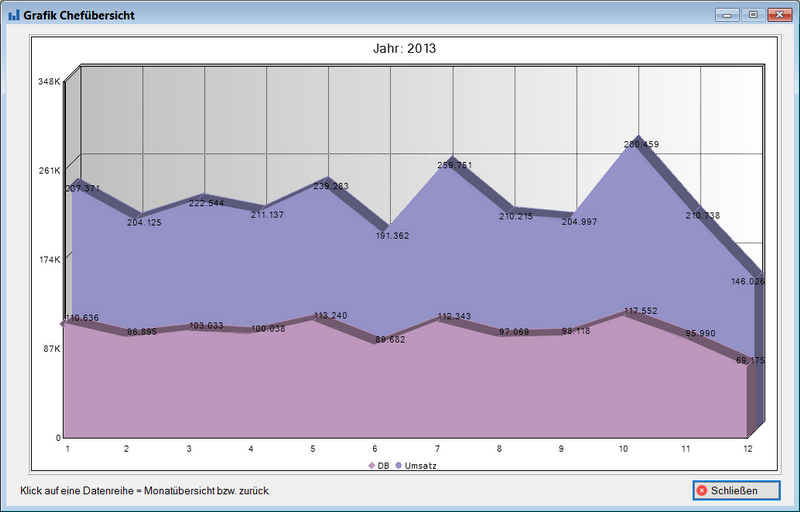Image resolution: width=800 pixels, height=512 pixels.
Task: Click the chart title Jahr: 2013
Action: coord(403,48)
